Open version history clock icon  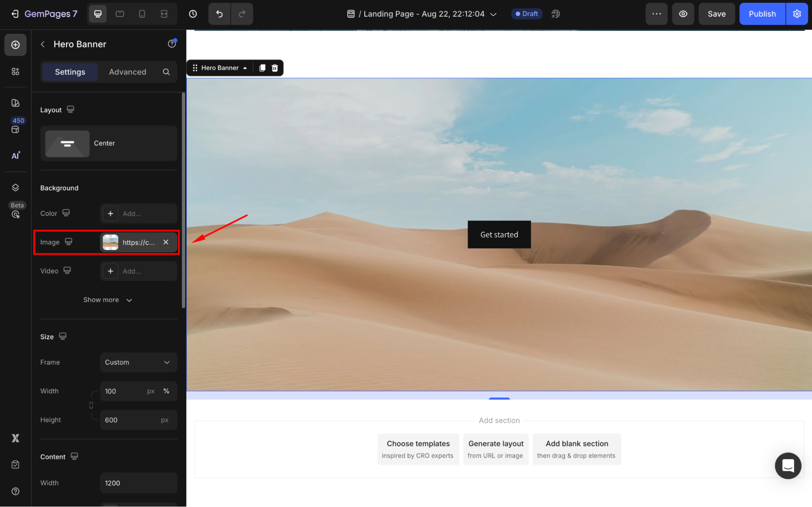[193, 14]
